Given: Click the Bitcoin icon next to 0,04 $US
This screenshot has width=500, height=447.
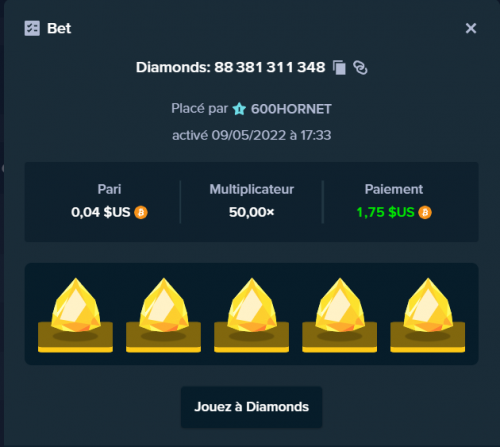Looking at the screenshot, I should (x=141, y=212).
